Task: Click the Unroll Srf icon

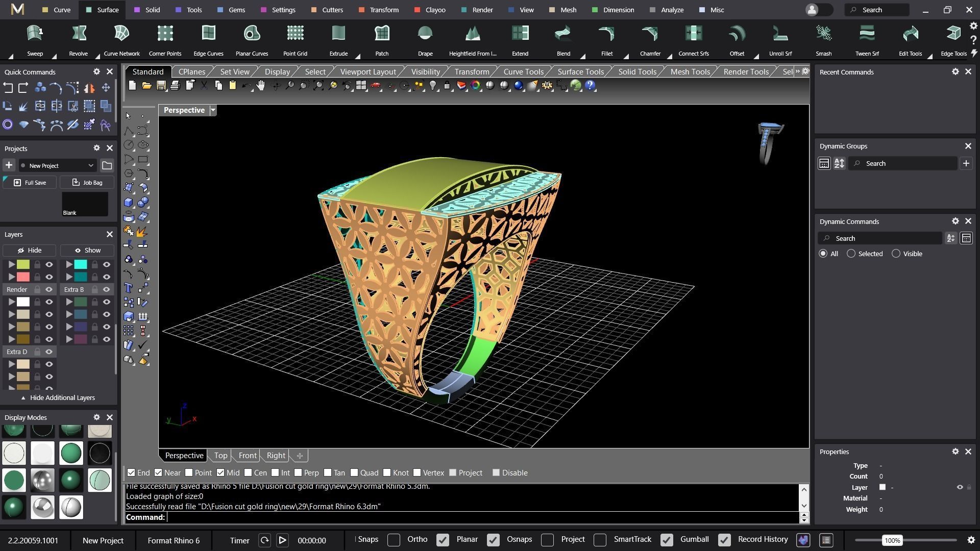Action: (780, 34)
